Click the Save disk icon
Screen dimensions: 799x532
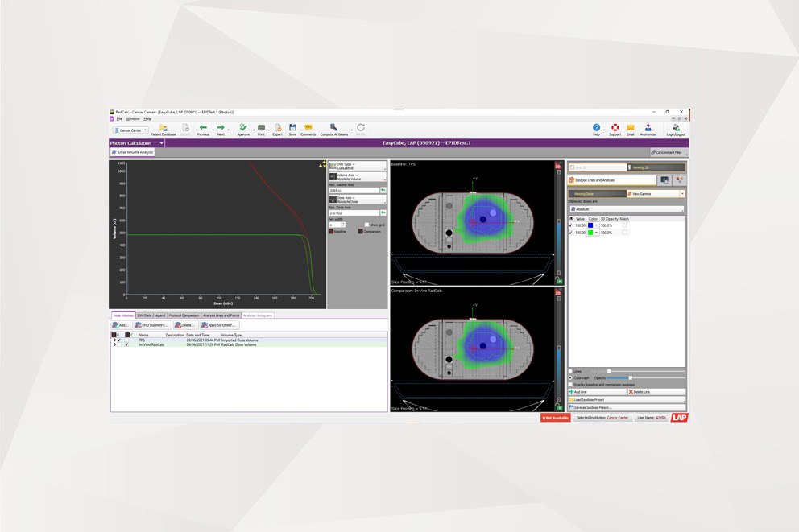pos(292,129)
